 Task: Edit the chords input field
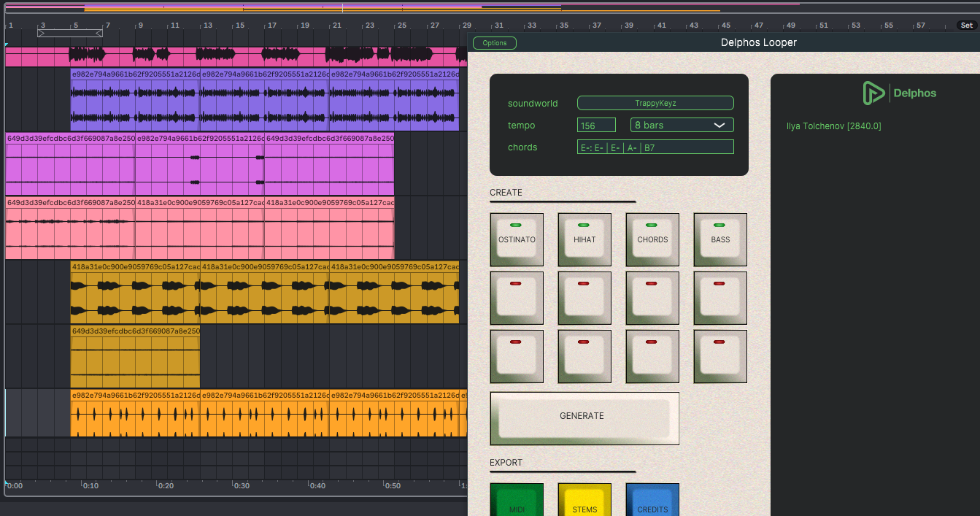tap(655, 147)
